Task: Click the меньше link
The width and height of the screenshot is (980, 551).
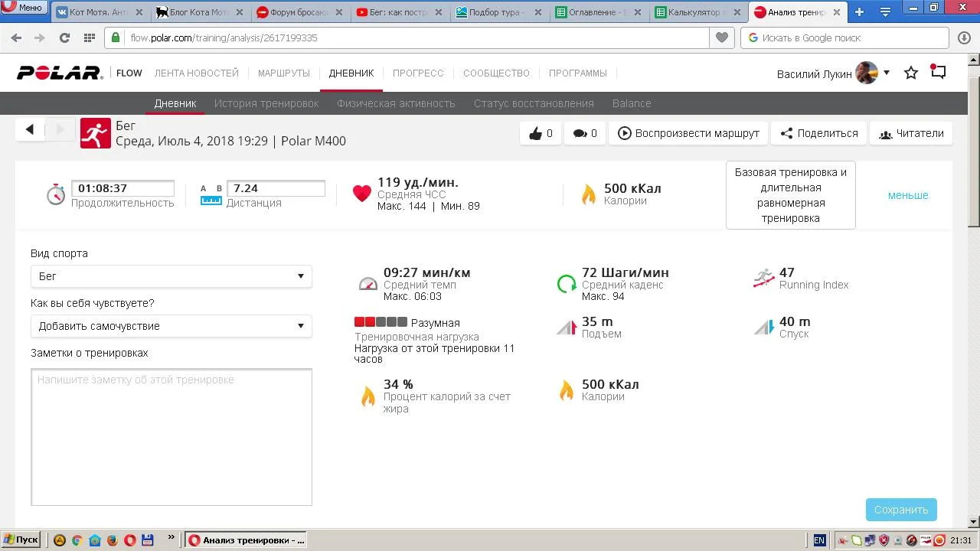Action: click(x=908, y=195)
